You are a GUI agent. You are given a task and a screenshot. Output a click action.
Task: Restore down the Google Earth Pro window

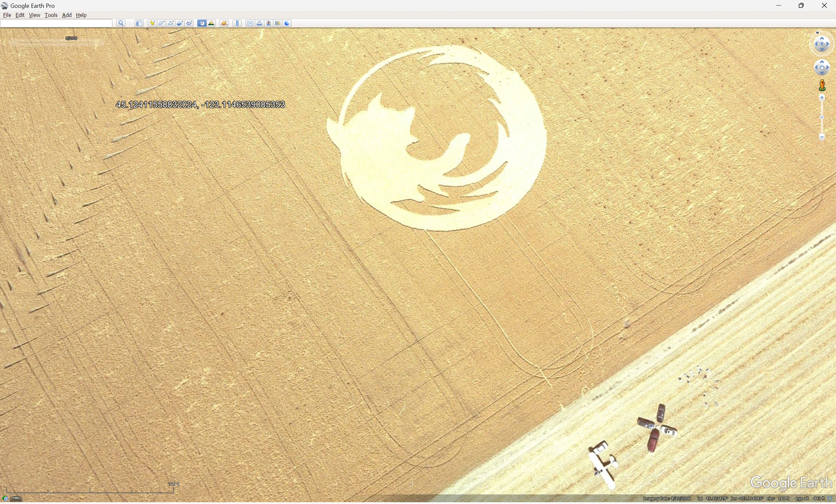click(801, 6)
